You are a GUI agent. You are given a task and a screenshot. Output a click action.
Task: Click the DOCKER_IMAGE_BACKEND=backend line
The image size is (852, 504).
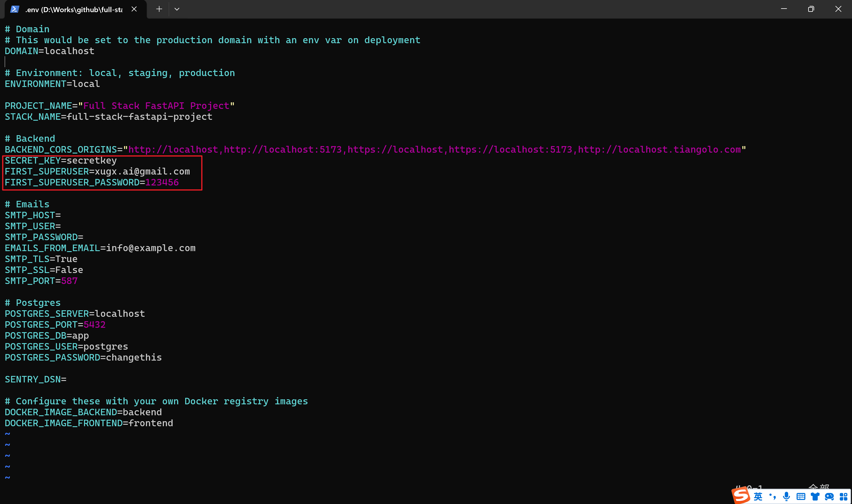point(83,412)
